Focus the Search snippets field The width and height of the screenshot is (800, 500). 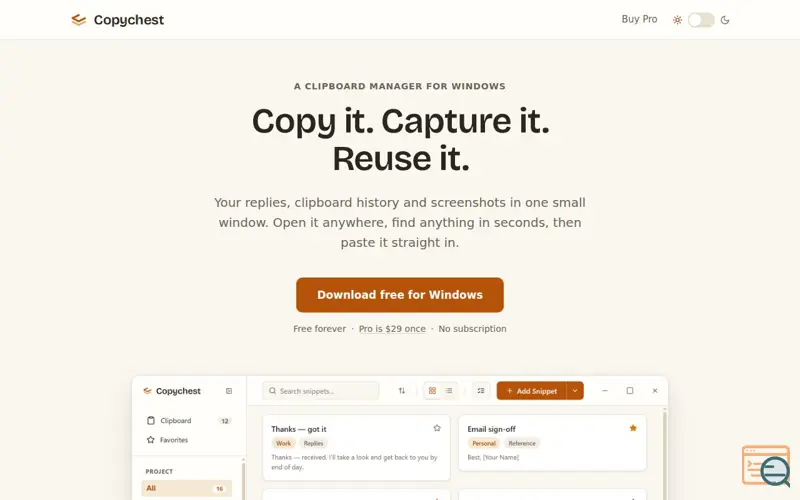coord(320,391)
